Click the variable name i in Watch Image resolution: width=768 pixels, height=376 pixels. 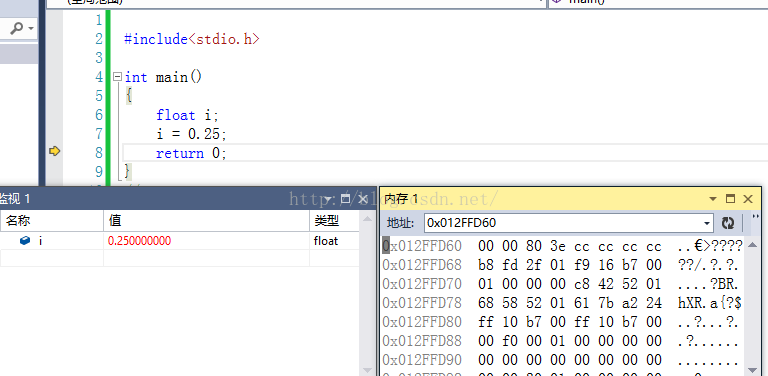[41, 241]
